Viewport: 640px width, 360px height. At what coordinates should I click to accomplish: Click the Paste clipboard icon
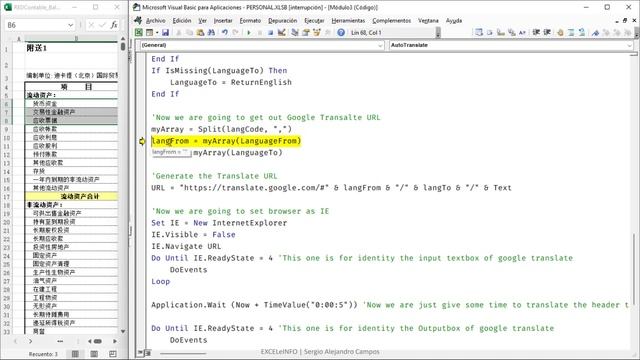click(x=200, y=32)
